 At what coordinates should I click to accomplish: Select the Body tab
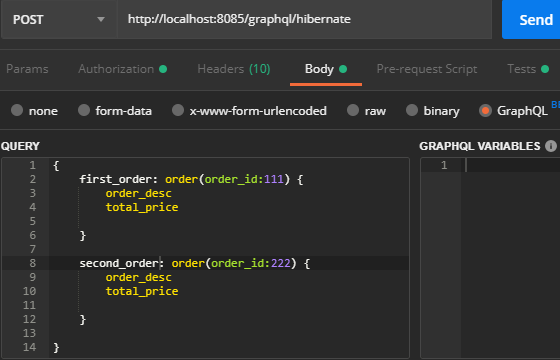click(326, 69)
